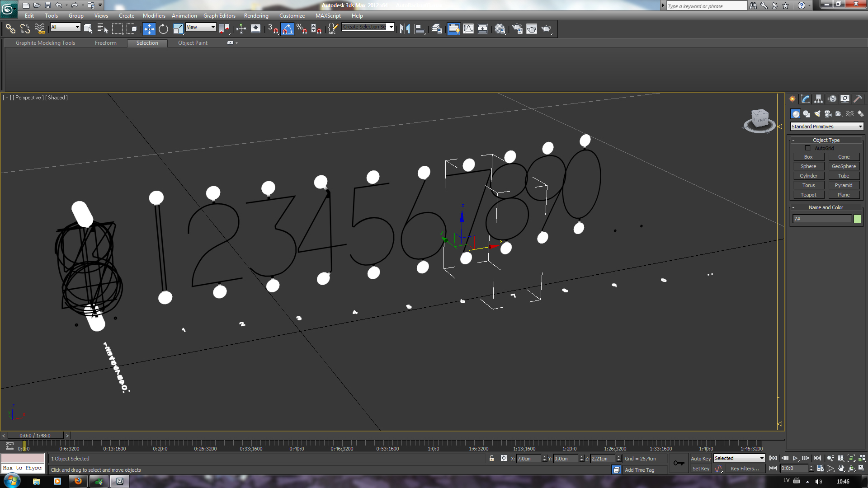Open the Utilities panel hammer icon
This screenshot has height=488, width=868.
(x=858, y=99)
